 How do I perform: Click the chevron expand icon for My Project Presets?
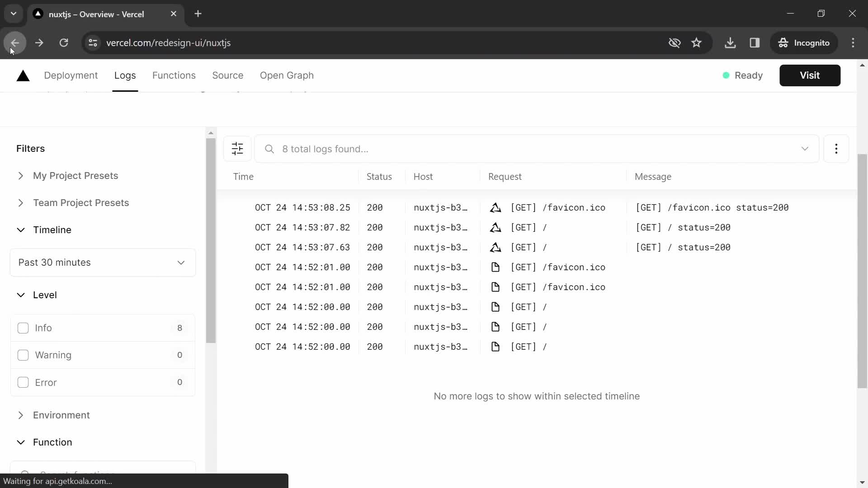point(20,176)
